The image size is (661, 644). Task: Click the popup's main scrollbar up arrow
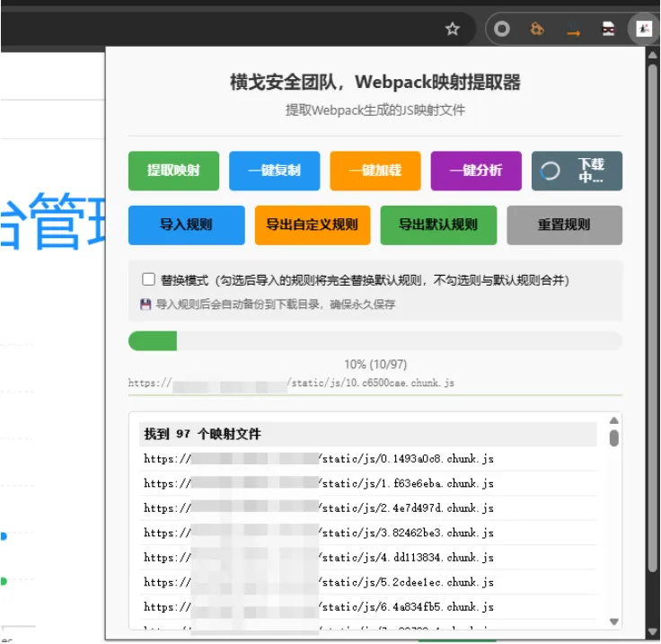(x=653, y=55)
